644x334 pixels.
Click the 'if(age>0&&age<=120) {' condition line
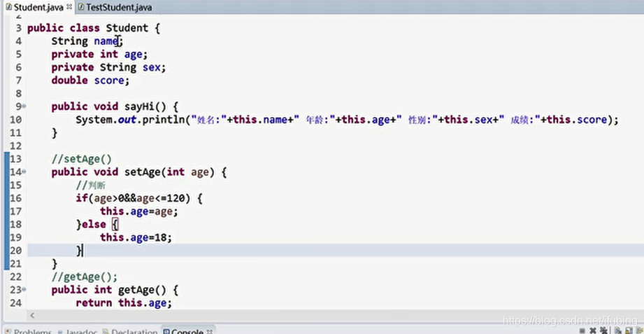[139, 198]
